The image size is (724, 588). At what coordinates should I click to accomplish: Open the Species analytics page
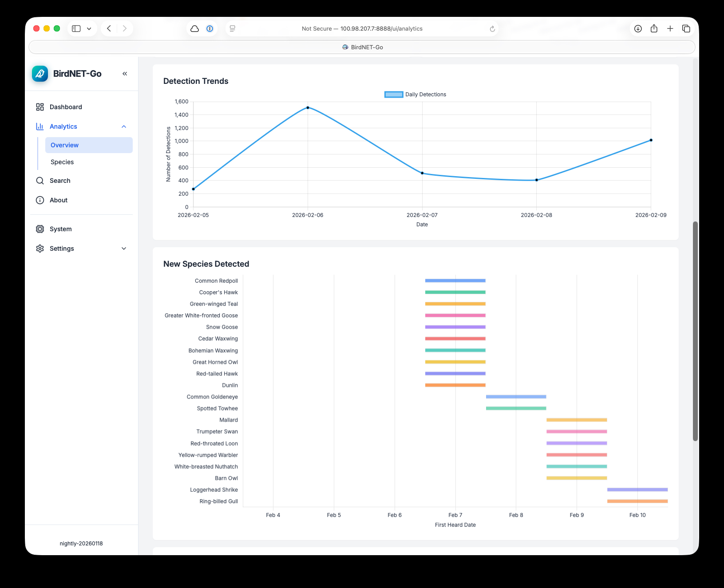click(62, 162)
